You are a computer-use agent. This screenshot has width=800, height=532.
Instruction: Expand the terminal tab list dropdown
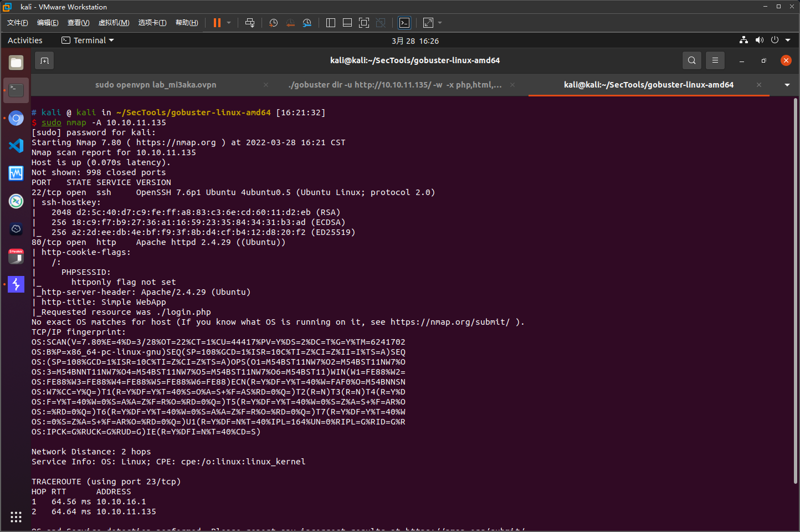click(x=787, y=85)
